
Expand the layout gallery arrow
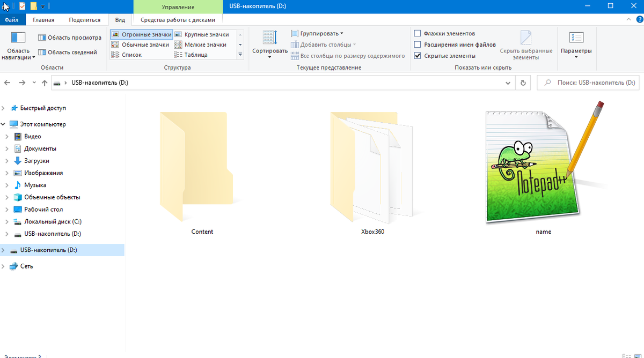240,55
